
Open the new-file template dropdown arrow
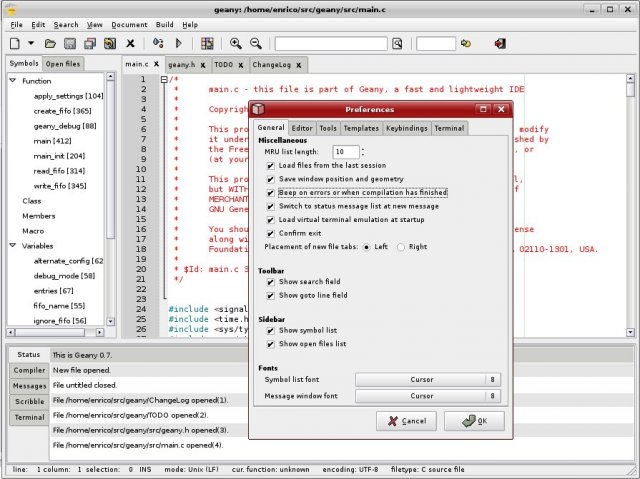tap(31, 43)
